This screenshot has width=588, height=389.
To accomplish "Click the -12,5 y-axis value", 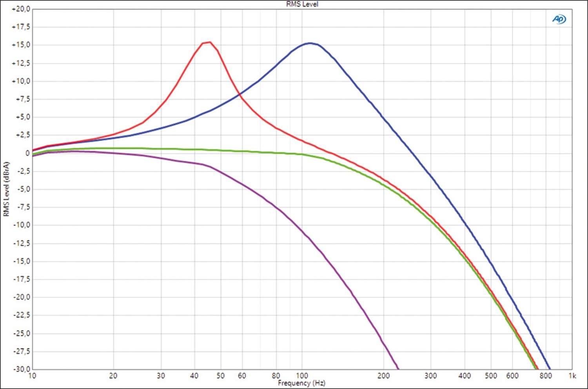I will 21,243.
